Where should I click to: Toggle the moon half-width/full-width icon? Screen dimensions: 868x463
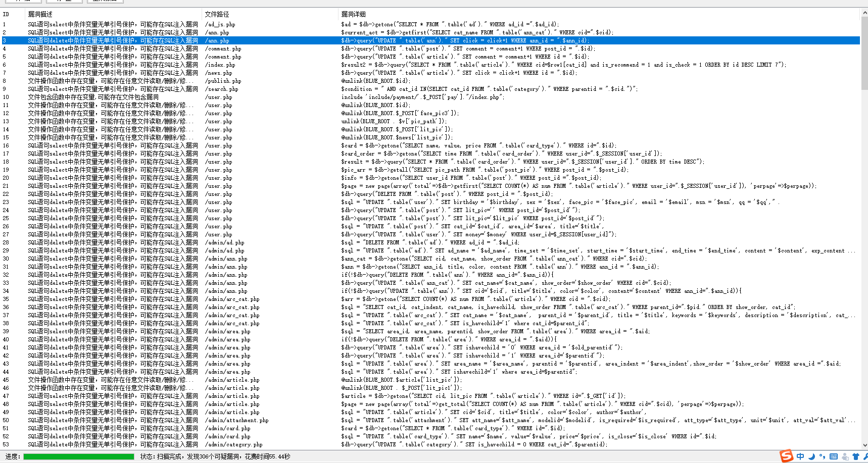point(811,456)
